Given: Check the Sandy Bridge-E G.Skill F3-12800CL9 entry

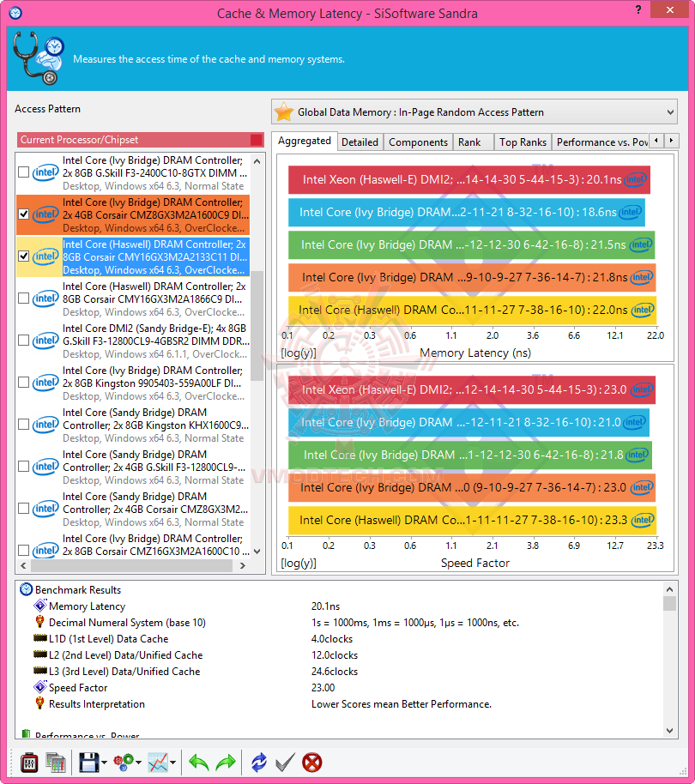Looking at the screenshot, I should pyautogui.click(x=23, y=340).
